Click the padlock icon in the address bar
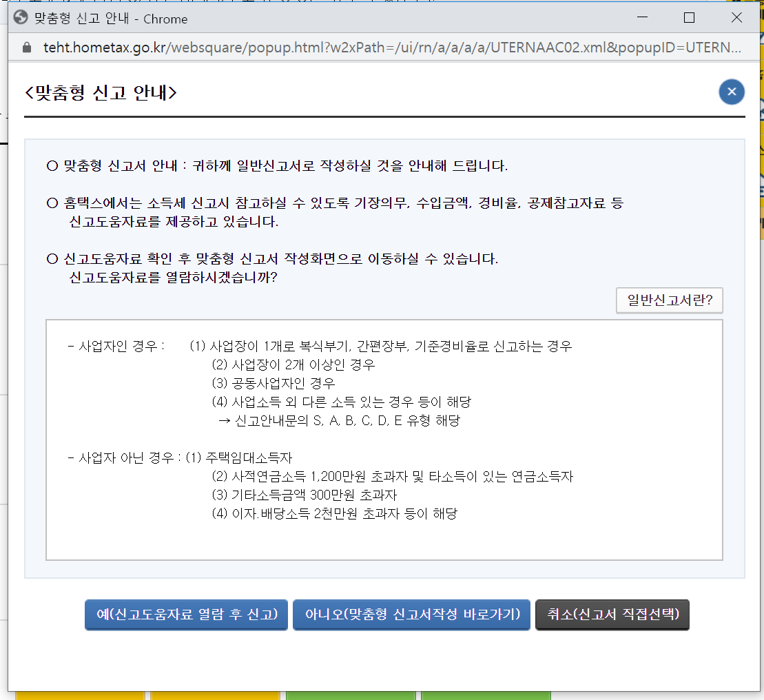 point(27,48)
